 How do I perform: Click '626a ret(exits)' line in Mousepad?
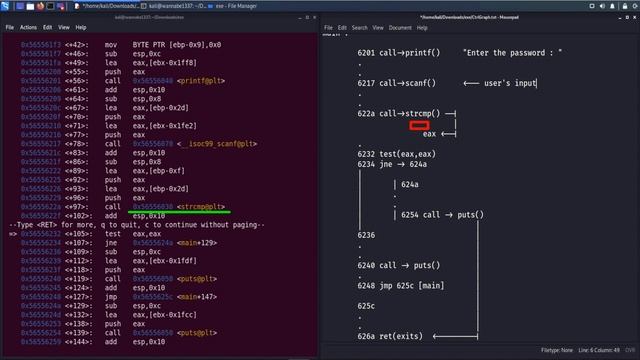tap(390, 336)
